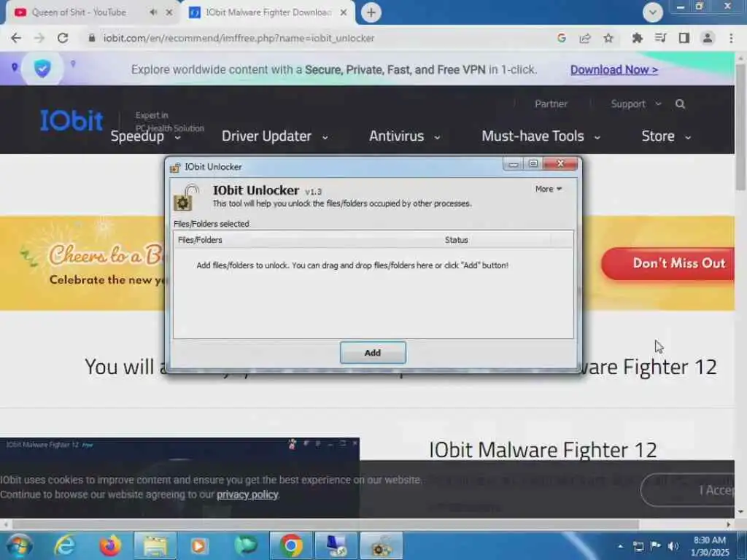Open a new browser tab
This screenshot has height=560, width=747.
click(371, 12)
